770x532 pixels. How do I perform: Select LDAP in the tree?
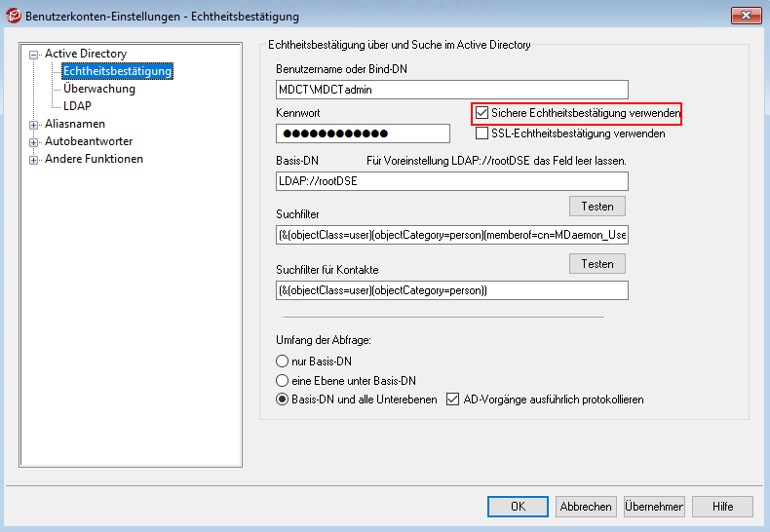pyautogui.click(x=77, y=106)
